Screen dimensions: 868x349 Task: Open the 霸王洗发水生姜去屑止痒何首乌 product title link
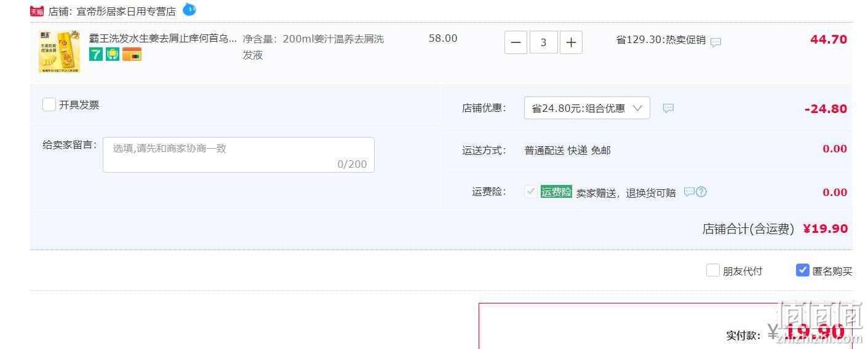163,39
